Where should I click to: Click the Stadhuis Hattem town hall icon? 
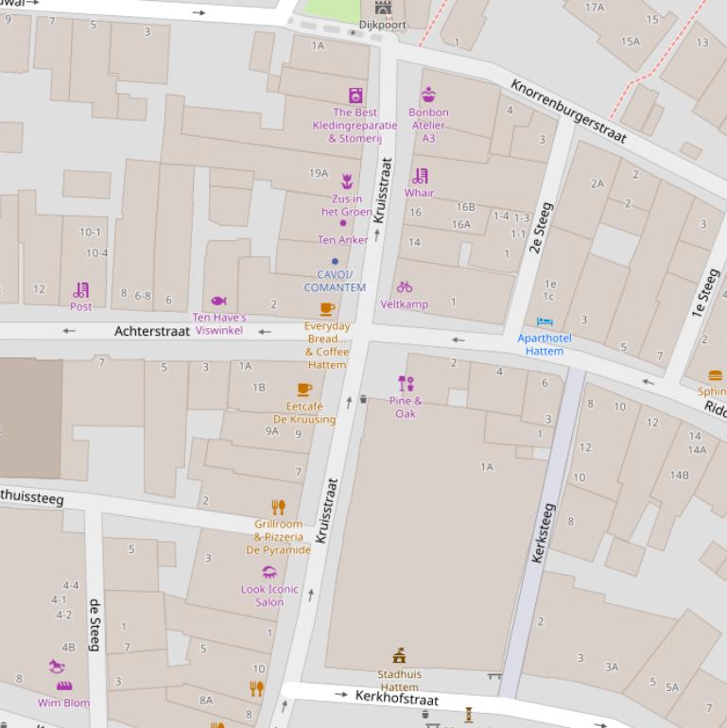pyautogui.click(x=399, y=656)
